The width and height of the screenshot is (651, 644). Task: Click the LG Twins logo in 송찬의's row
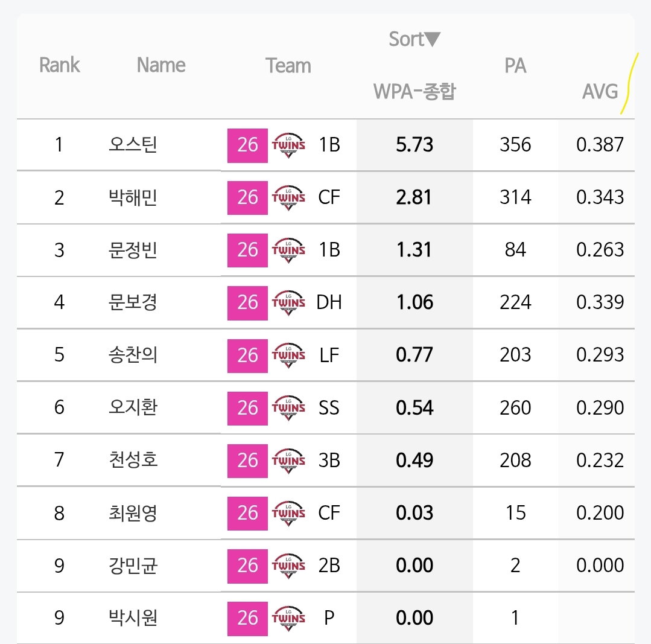click(x=288, y=355)
